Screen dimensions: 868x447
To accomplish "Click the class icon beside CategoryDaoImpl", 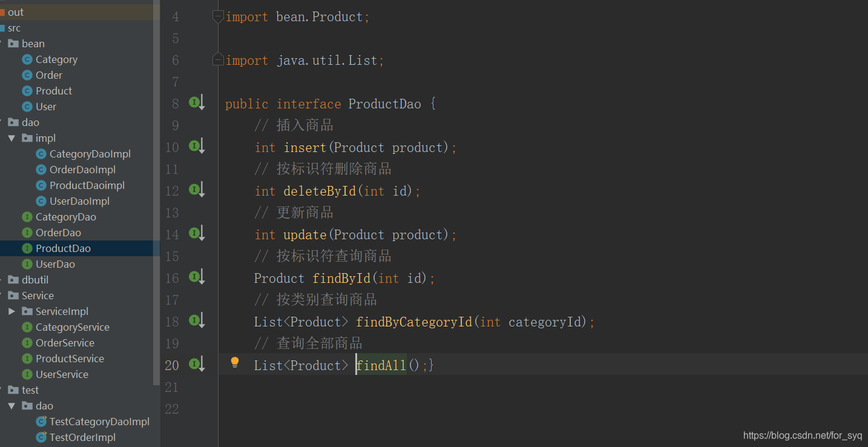I will (41, 154).
